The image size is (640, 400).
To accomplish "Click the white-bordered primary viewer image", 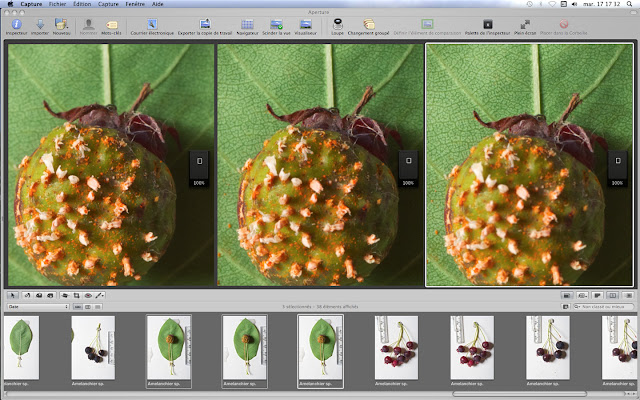I will coord(529,164).
